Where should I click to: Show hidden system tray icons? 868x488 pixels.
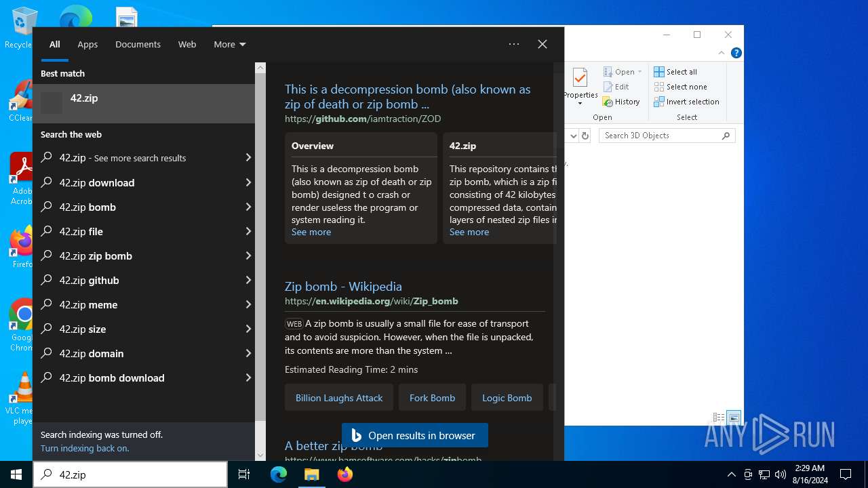click(x=731, y=474)
